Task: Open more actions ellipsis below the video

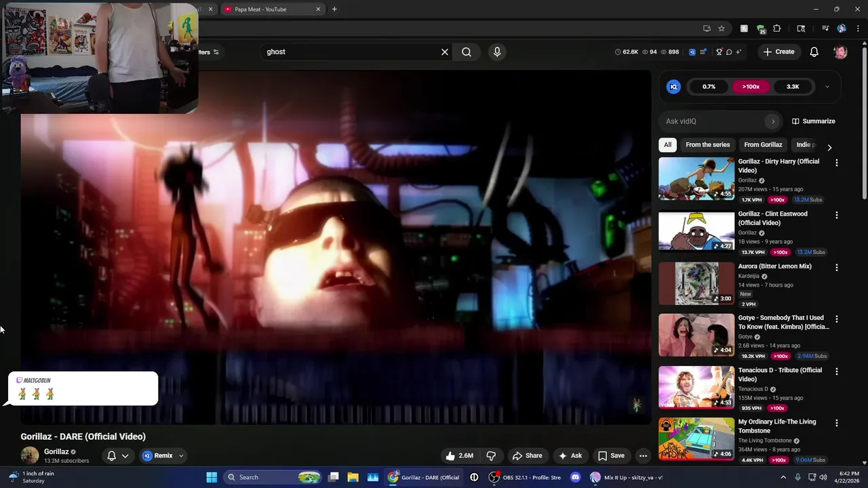Action: [643, 455]
